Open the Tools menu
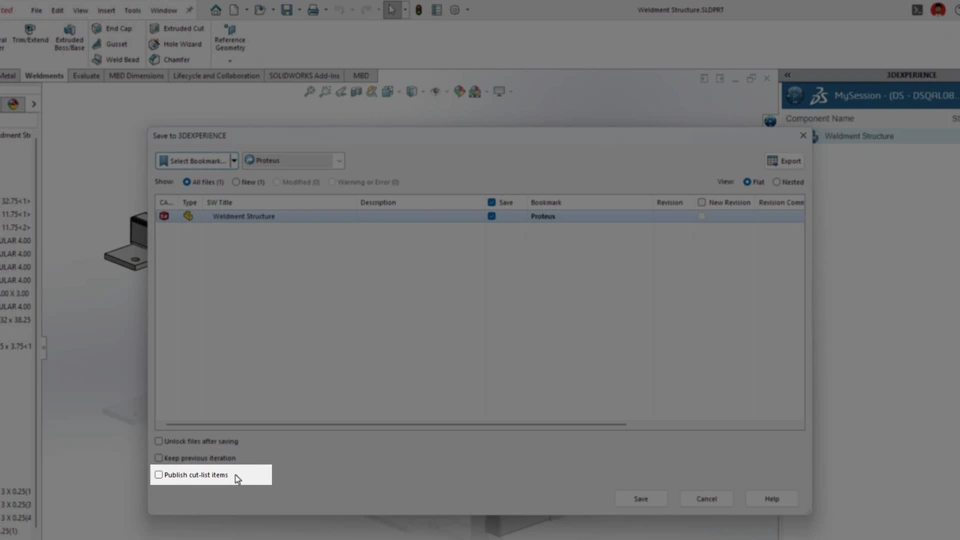Screen dimensions: 960x540 (x=132, y=10)
